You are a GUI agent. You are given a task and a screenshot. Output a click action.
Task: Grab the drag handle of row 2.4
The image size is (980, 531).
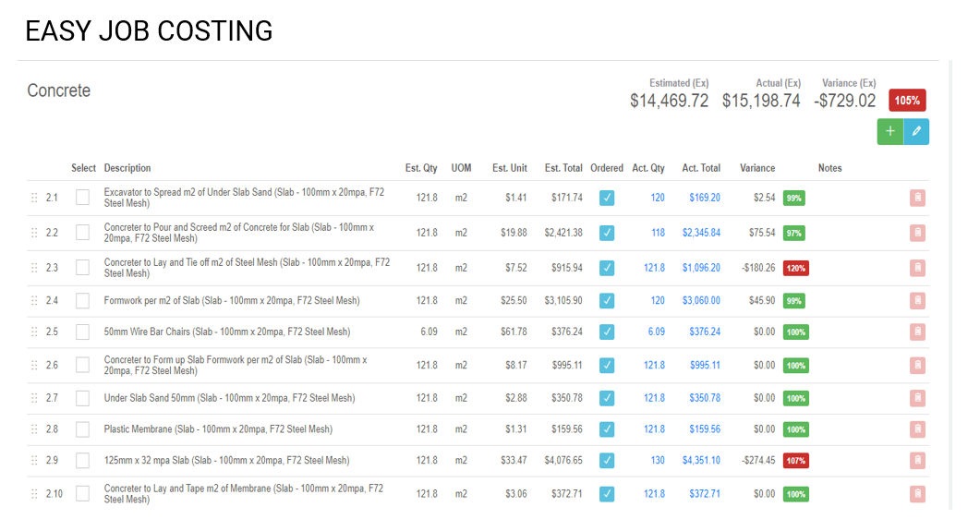pyautogui.click(x=34, y=300)
